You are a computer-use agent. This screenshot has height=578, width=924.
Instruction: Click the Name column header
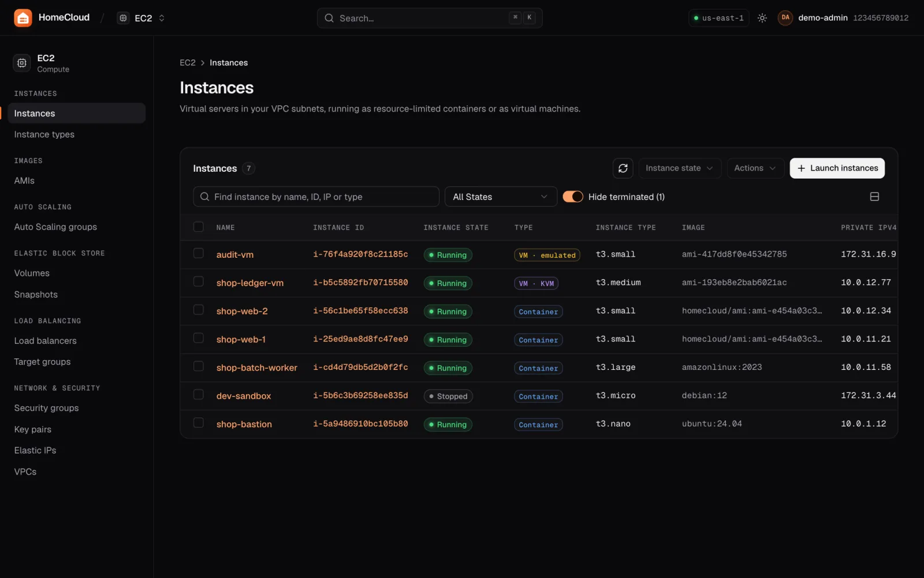pyautogui.click(x=225, y=228)
